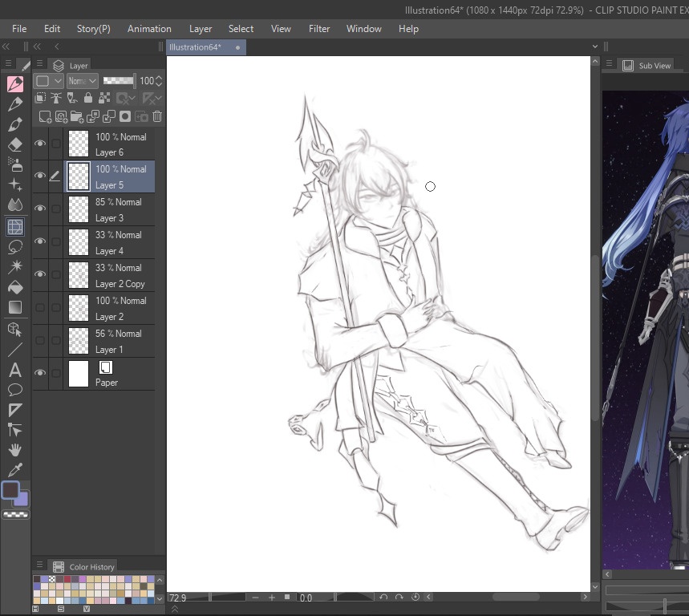Select the Brush tool
The height and width of the screenshot is (616, 689).
tap(15, 124)
